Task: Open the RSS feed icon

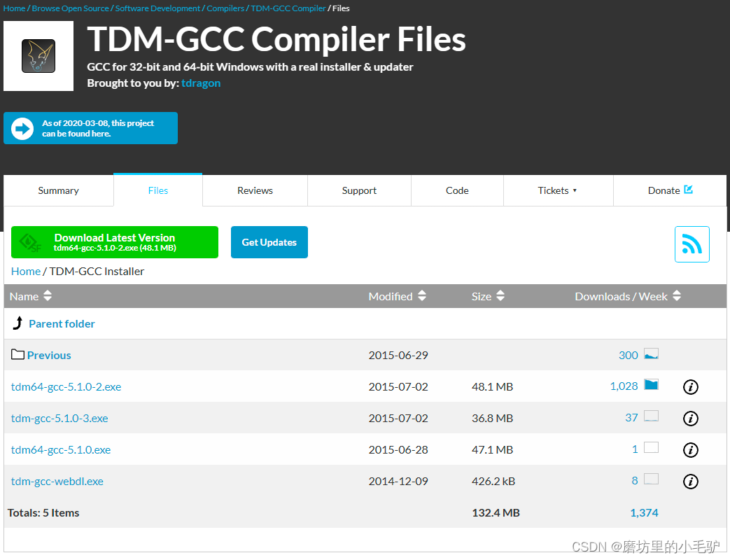Action: [692, 244]
